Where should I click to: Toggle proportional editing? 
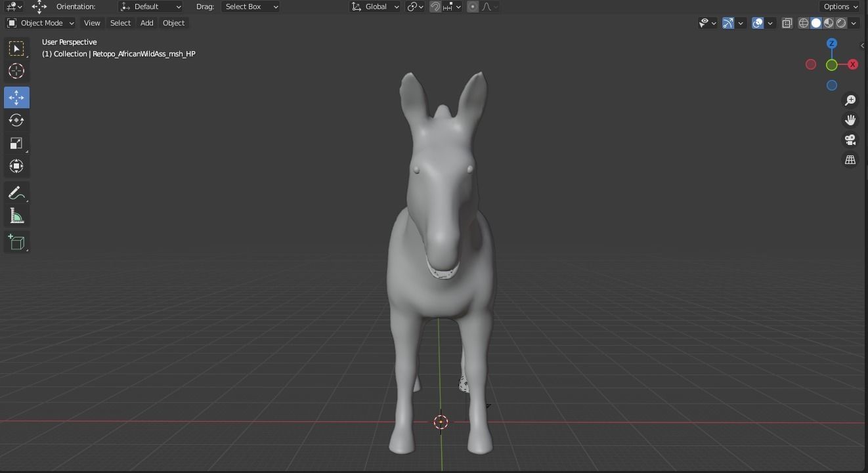473,7
